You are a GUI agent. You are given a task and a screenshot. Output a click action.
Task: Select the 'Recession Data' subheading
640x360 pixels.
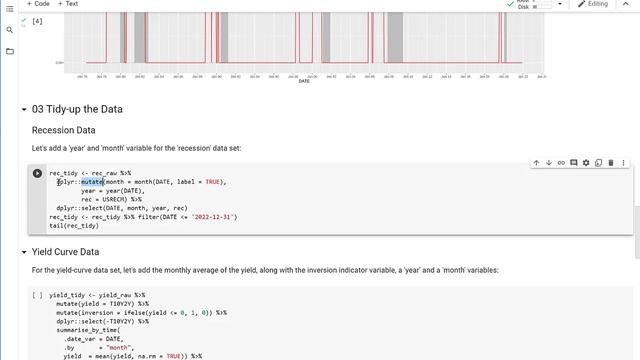[x=64, y=130]
